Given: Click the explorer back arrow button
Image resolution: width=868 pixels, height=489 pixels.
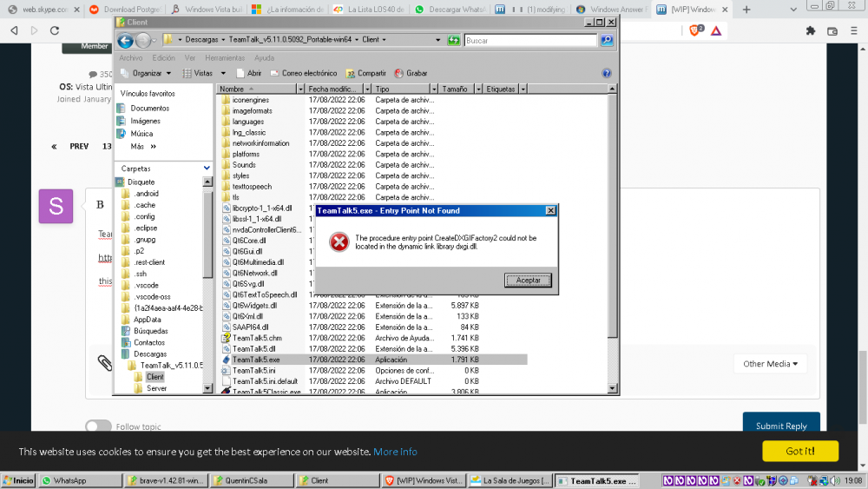Looking at the screenshot, I should [x=125, y=40].
